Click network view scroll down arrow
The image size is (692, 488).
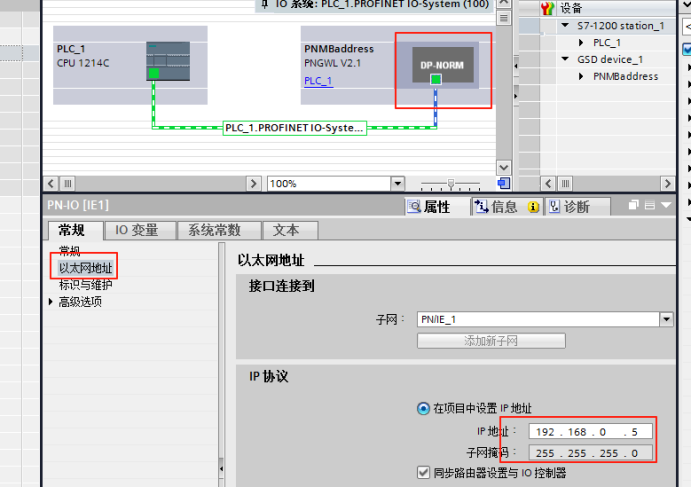(x=504, y=167)
